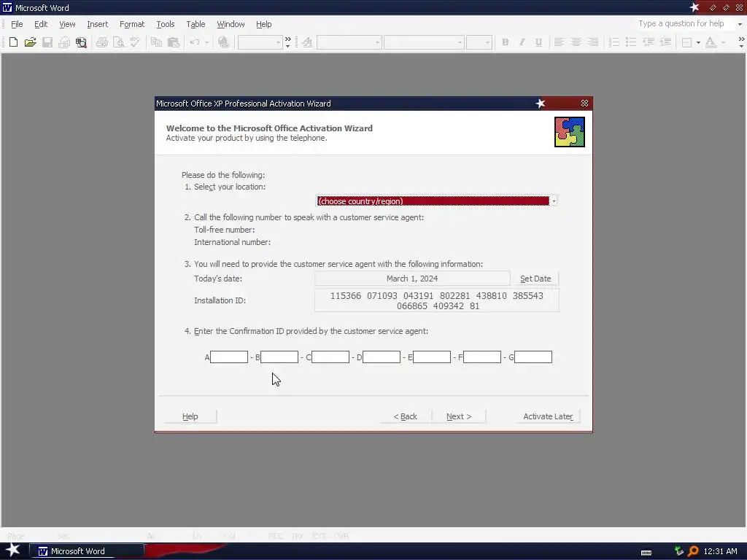Click Confirmation ID field G
The height and width of the screenshot is (560, 747).
(533, 357)
